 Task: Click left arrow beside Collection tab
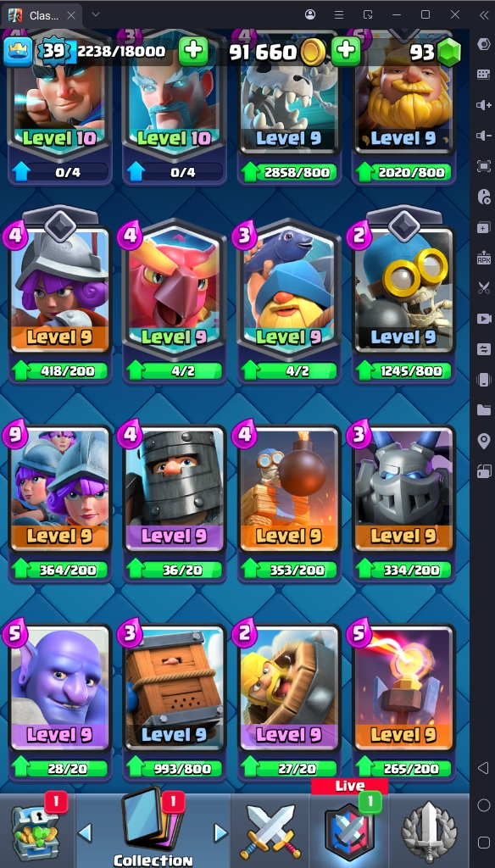point(85,832)
